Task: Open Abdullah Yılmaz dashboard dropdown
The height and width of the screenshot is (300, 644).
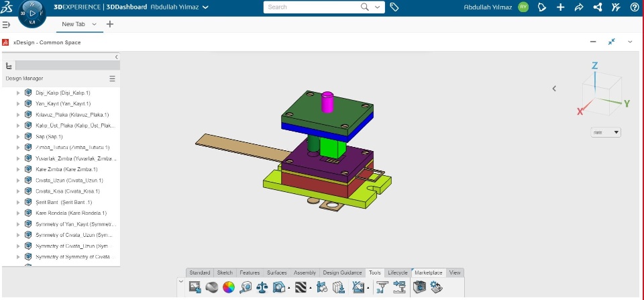Action: 206,7
